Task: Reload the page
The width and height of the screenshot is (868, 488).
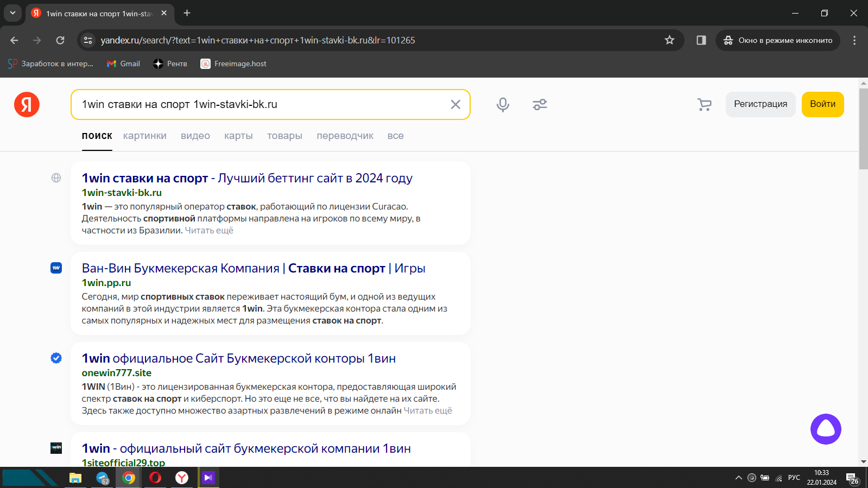Action: tap(60, 40)
